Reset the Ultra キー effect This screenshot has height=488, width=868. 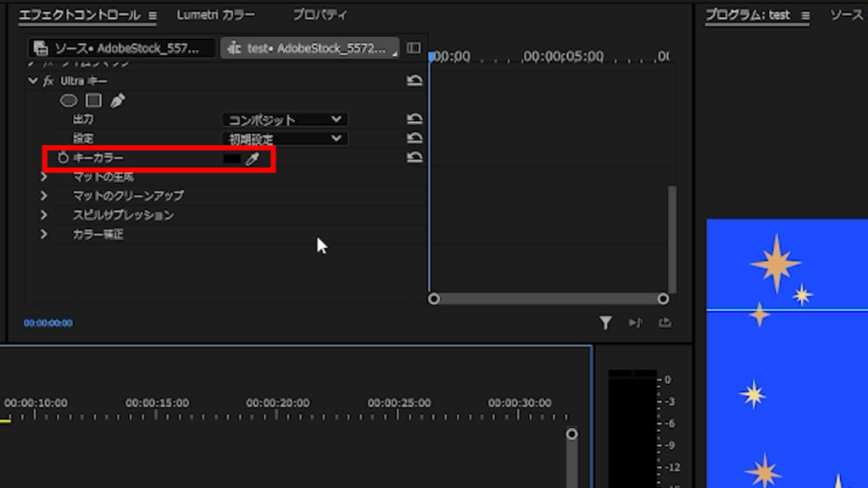click(415, 80)
